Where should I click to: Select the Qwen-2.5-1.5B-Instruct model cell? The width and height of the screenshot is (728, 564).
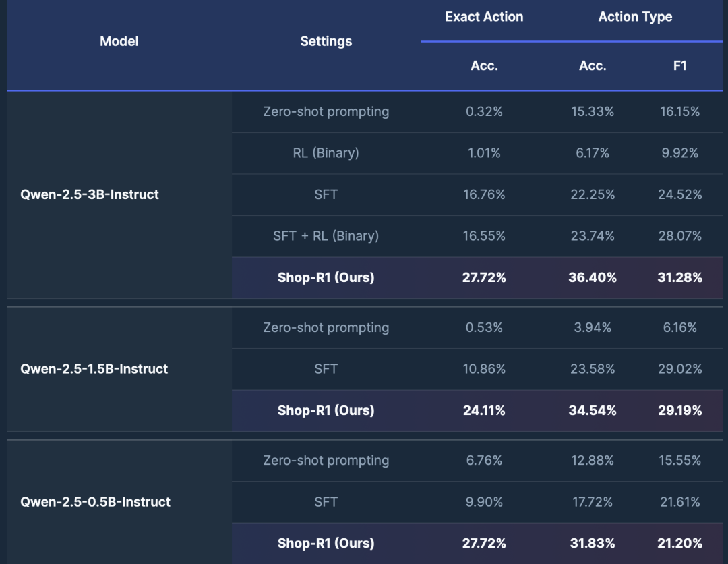(94, 369)
